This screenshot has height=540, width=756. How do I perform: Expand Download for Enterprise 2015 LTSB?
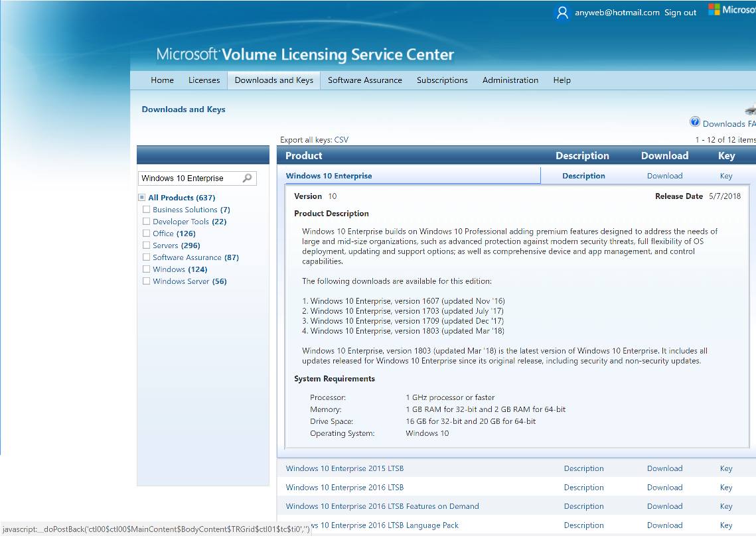click(665, 468)
